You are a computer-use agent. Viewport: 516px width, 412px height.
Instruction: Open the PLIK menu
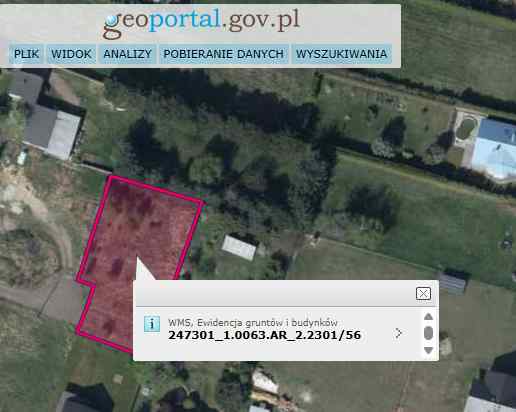tap(26, 54)
